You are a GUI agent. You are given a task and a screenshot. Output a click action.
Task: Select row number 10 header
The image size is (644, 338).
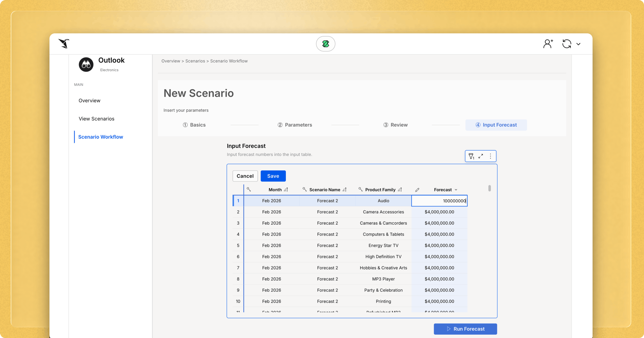[238, 301]
